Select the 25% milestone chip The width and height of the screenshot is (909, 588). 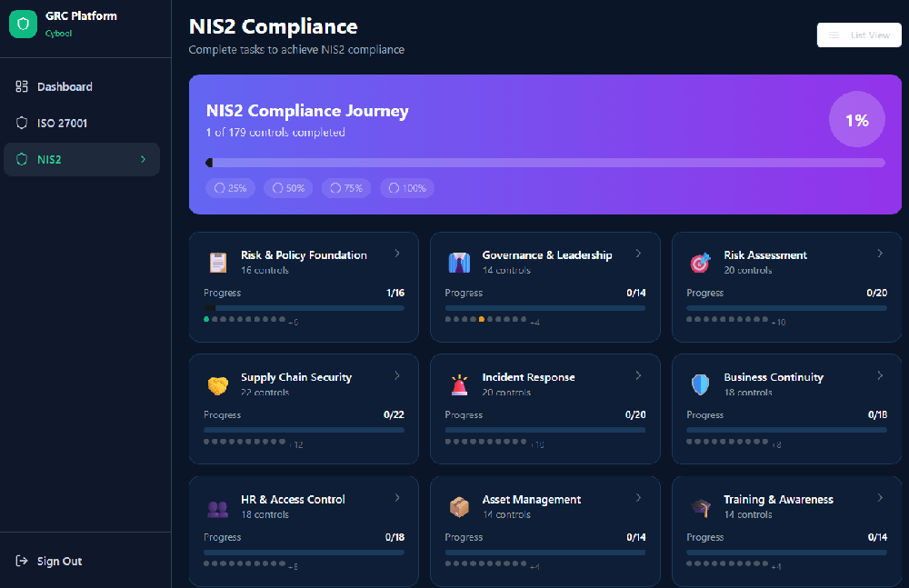click(230, 188)
